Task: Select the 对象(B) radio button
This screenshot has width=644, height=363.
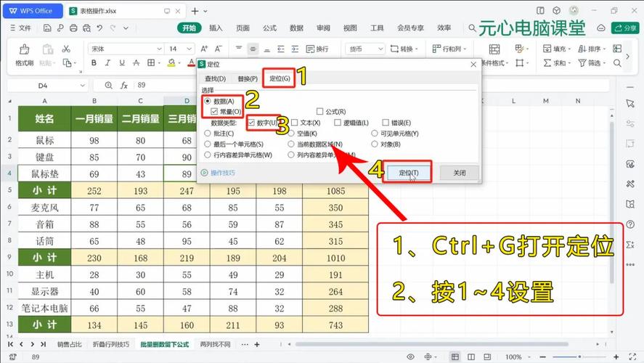Action: [x=375, y=144]
